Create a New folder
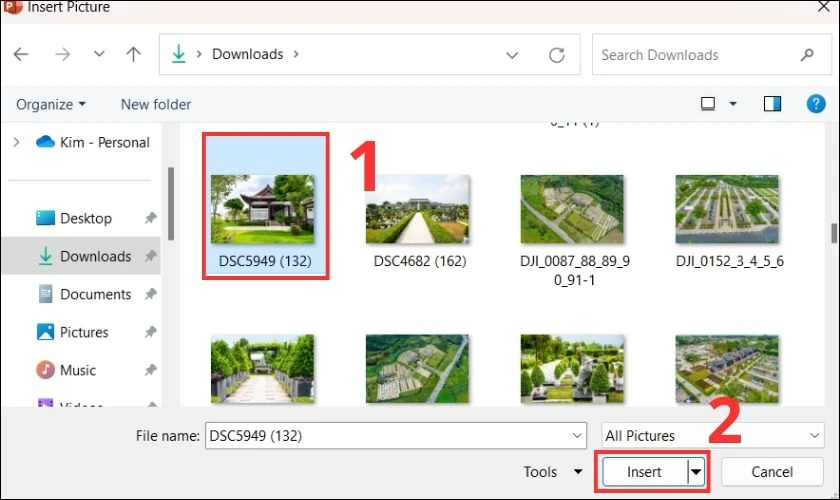The height and width of the screenshot is (500, 840). coord(155,104)
